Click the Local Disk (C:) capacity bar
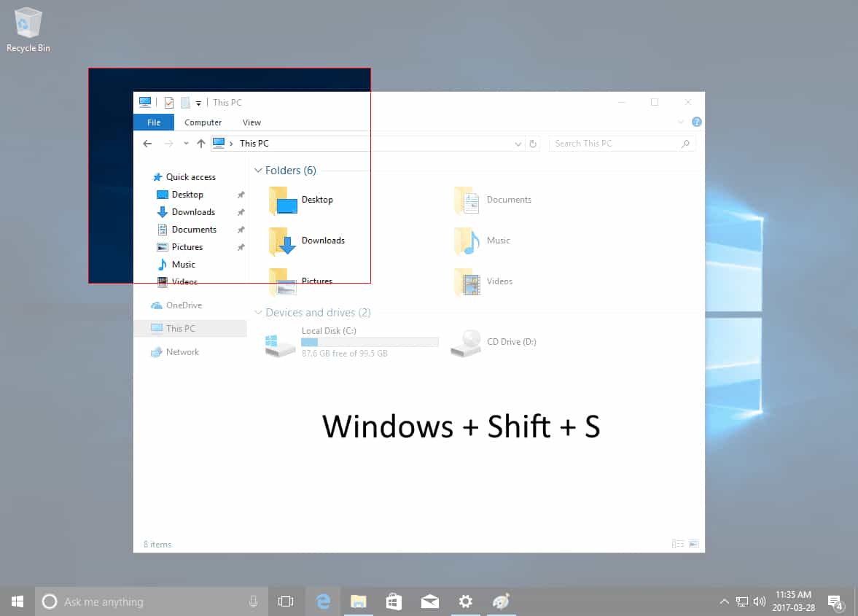Viewport: 858px width, 616px height. pos(370,342)
